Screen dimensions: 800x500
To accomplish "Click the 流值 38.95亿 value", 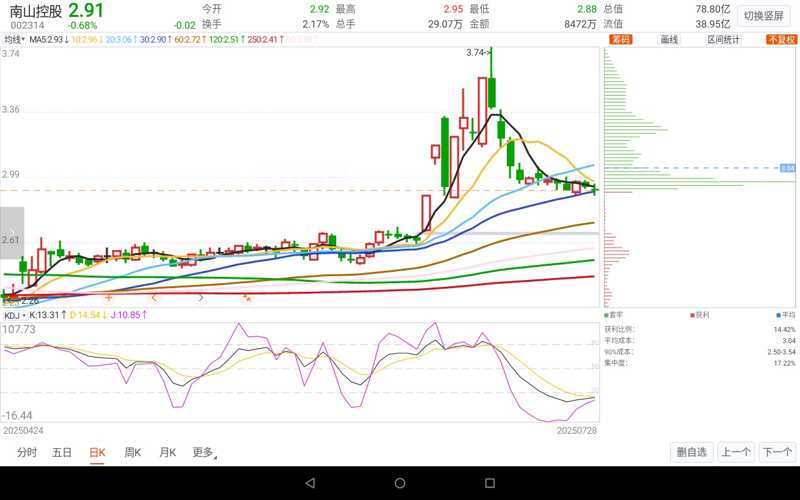I will tap(713, 24).
